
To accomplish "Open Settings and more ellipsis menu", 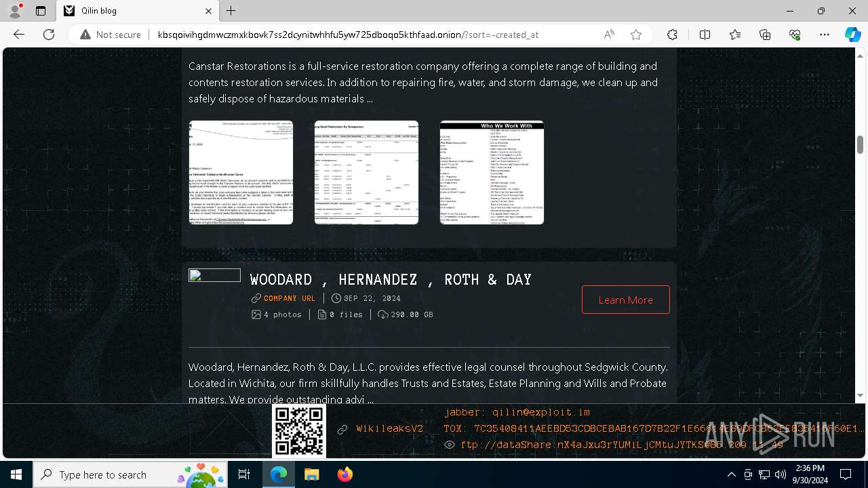I will pos(825,35).
